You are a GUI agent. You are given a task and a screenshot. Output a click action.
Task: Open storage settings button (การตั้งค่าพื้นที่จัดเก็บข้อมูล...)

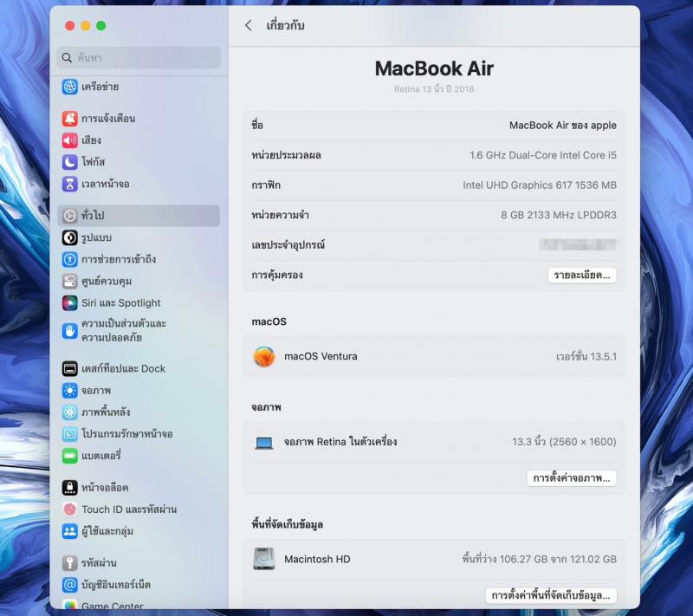point(551,596)
